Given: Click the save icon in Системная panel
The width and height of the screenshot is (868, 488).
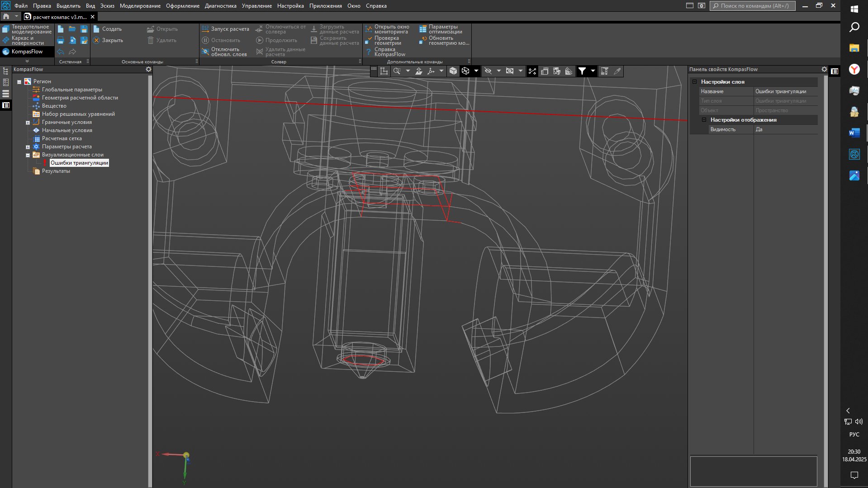Looking at the screenshot, I should pyautogui.click(x=84, y=29).
